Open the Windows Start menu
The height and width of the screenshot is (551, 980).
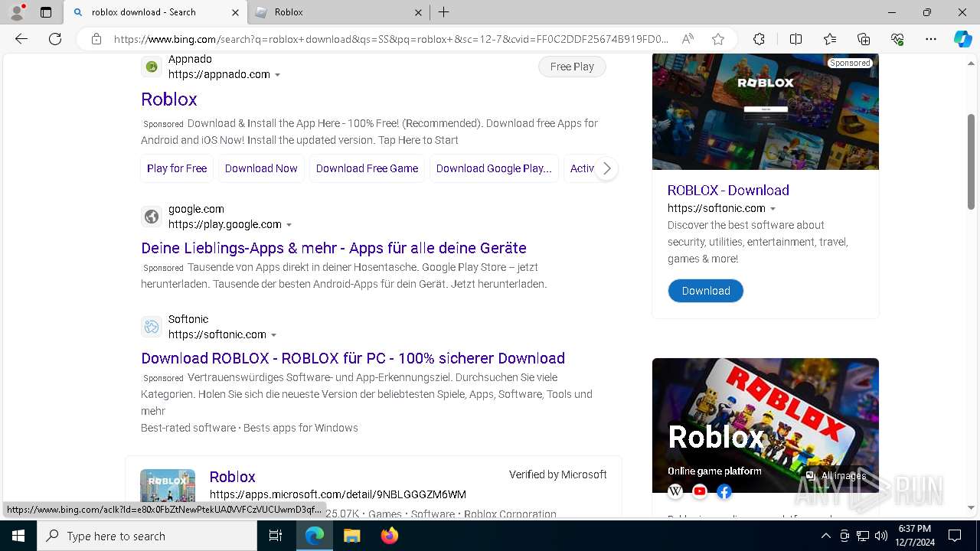(x=18, y=536)
